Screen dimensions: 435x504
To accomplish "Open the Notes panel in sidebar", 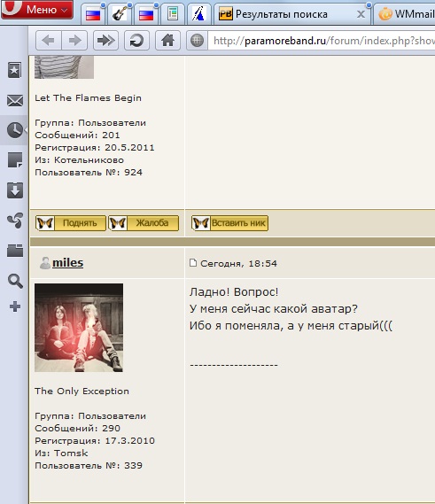I will tap(15, 160).
